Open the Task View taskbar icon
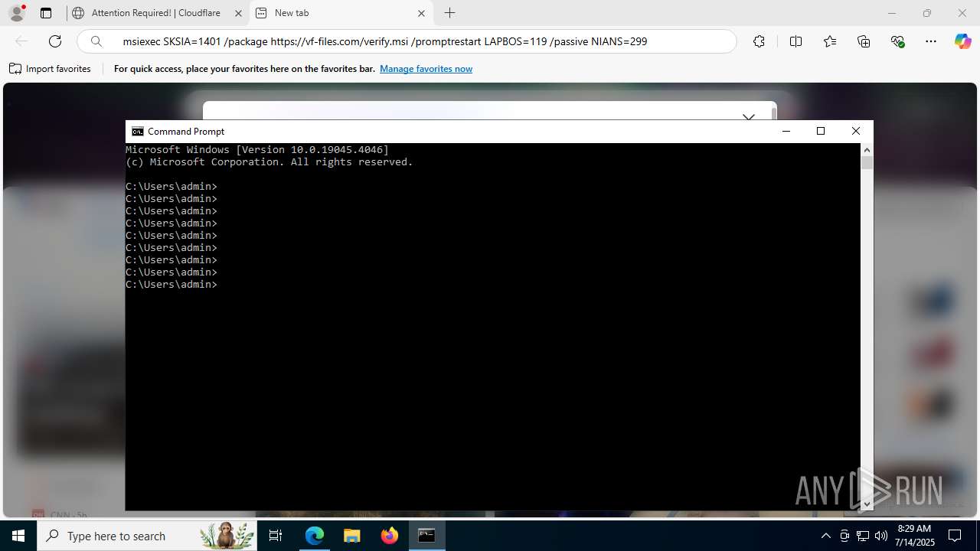 pyautogui.click(x=276, y=536)
